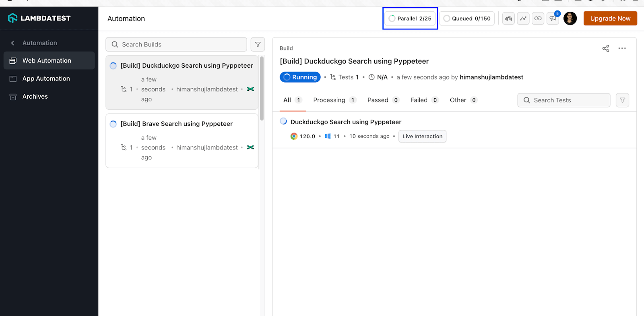Click the Live Interaction button
Image resolution: width=644 pixels, height=316 pixels.
(422, 137)
